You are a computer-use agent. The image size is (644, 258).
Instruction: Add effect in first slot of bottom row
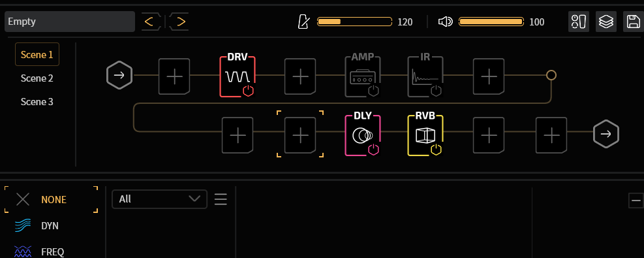[238, 135]
